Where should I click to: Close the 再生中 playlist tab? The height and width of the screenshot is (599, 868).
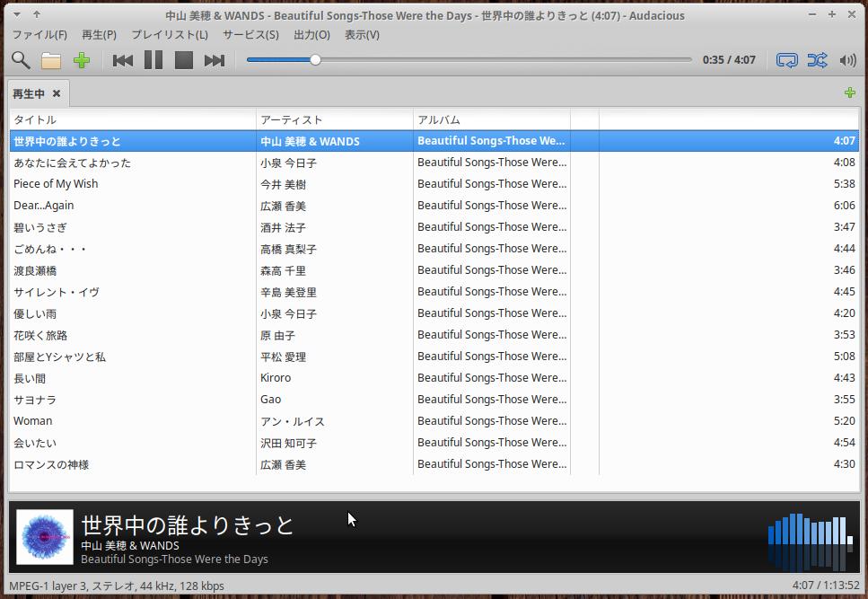click(x=57, y=93)
